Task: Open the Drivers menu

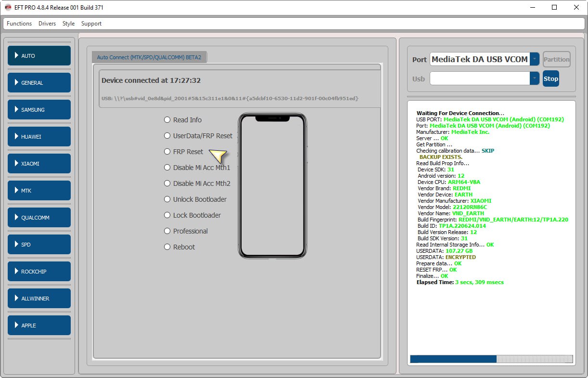Action: coord(47,24)
